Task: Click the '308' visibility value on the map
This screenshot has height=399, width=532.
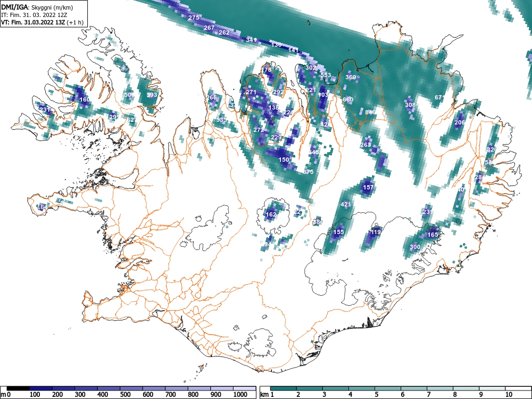Action: [410, 105]
